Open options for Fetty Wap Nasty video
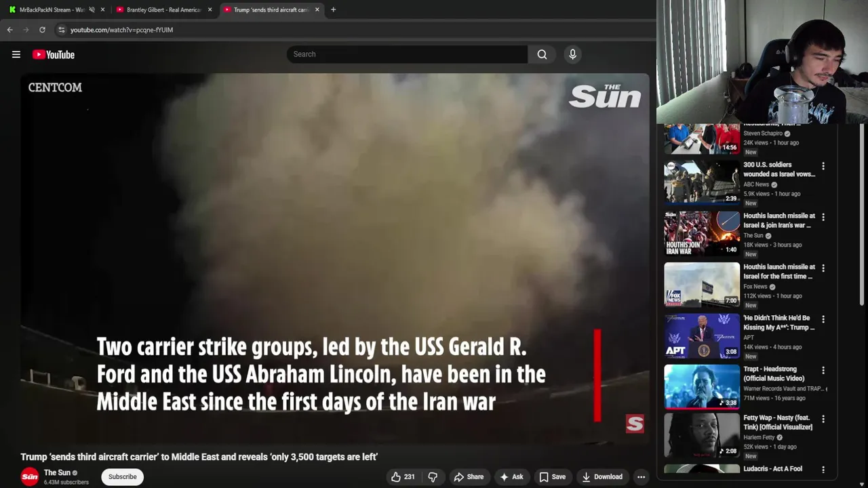 pyautogui.click(x=823, y=420)
